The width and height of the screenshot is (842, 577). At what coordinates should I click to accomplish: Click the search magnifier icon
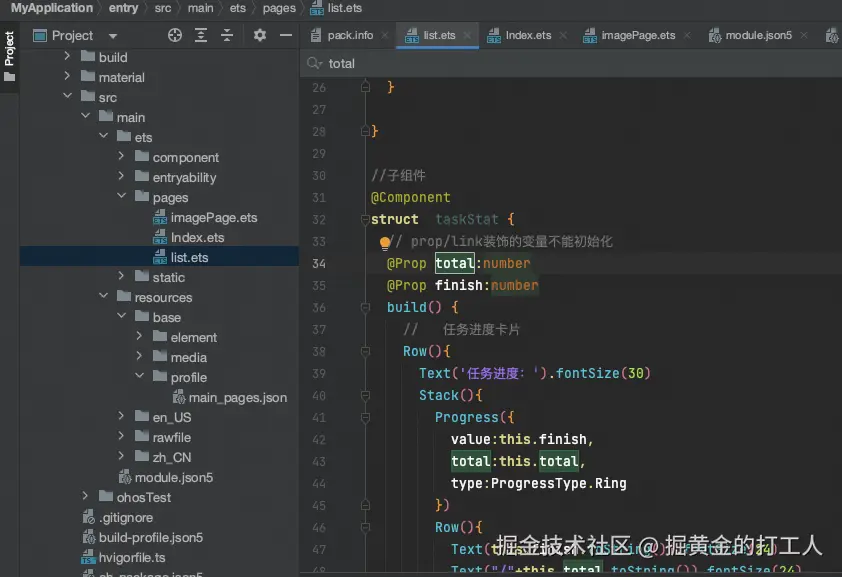pos(314,63)
